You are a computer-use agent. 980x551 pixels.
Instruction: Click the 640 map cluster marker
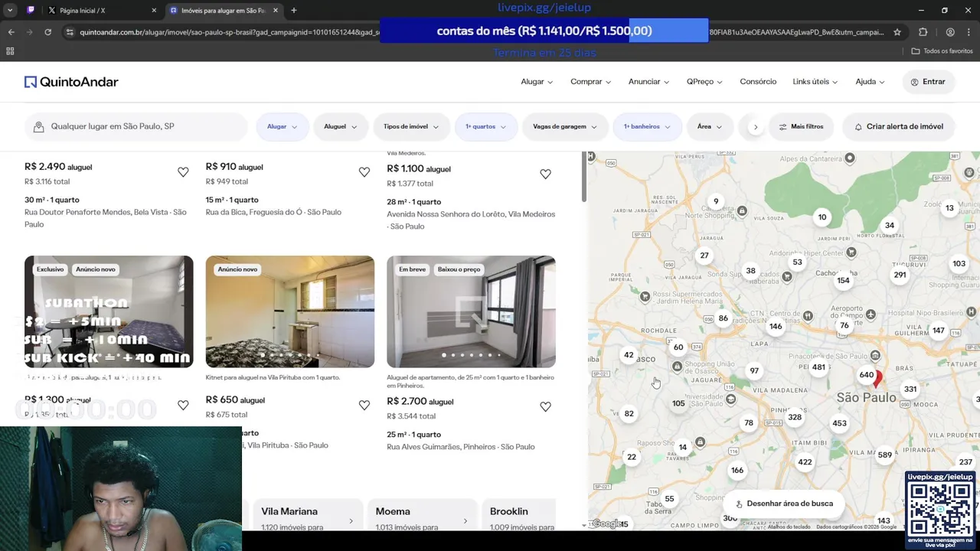[x=866, y=375]
